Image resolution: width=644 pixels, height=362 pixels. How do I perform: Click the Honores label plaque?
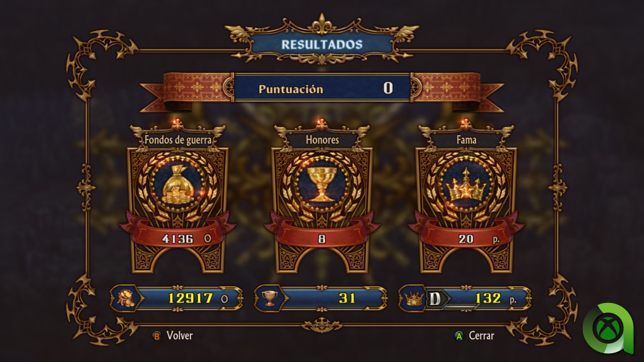(323, 140)
